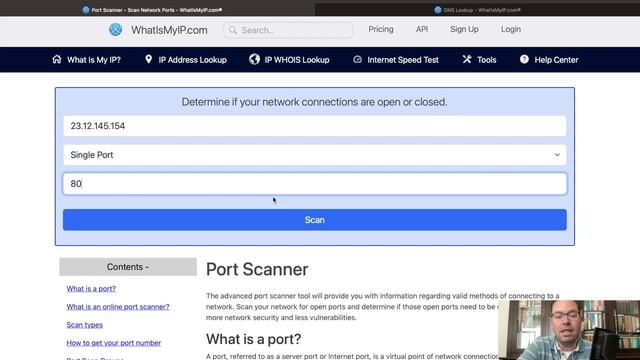This screenshot has width=640, height=360.
Task: Collapse the Contents section header
Action: [x=128, y=267]
